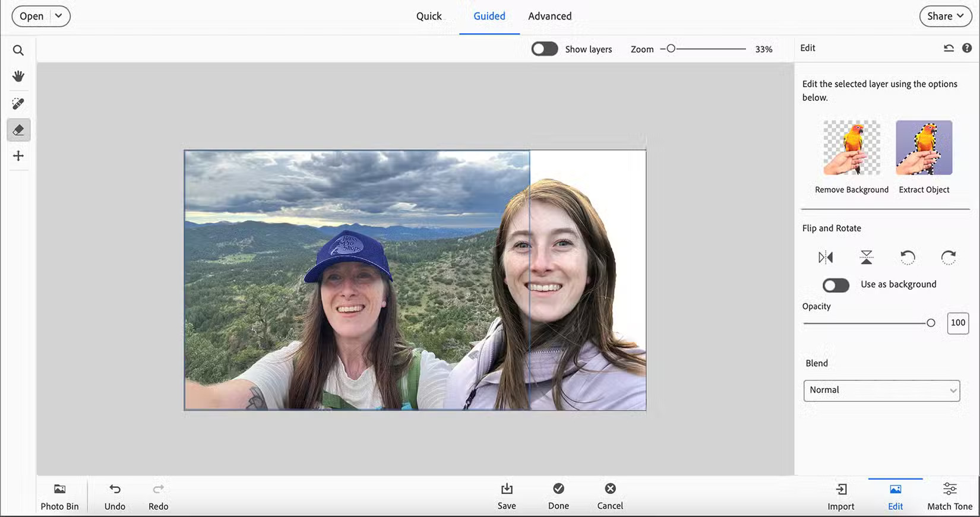Select the Zoom magnifier tool
The width and height of the screenshot is (980, 517).
pyautogui.click(x=18, y=50)
